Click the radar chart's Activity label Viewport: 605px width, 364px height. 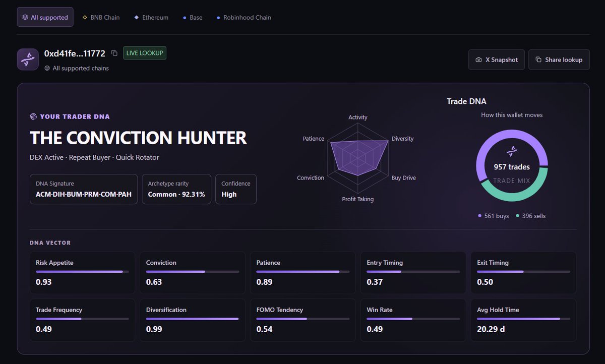point(358,117)
